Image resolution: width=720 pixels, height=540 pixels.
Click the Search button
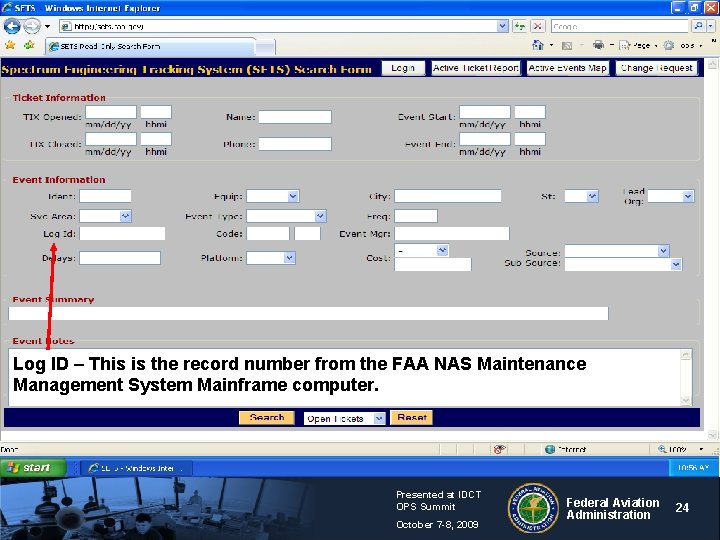pyautogui.click(x=267, y=417)
